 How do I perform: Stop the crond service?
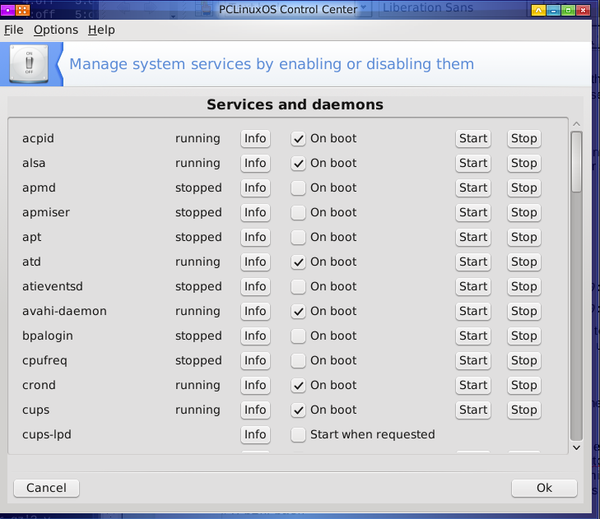pyautogui.click(x=524, y=385)
